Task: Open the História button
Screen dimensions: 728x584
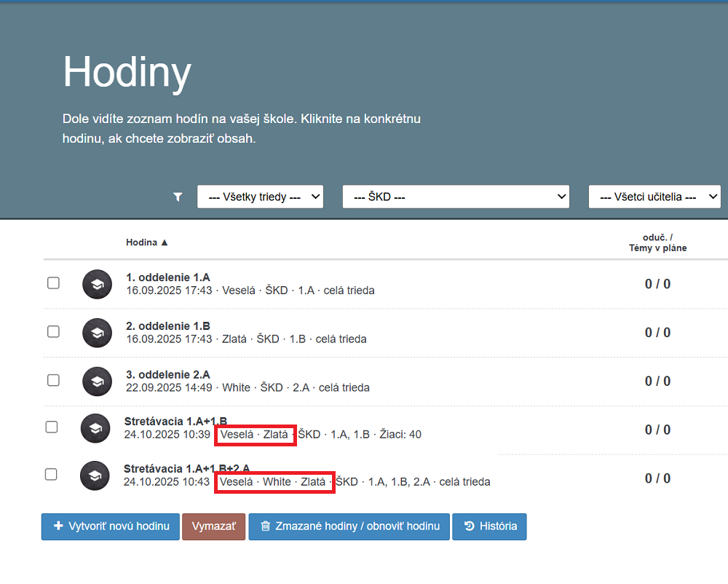Action: point(489,526)
